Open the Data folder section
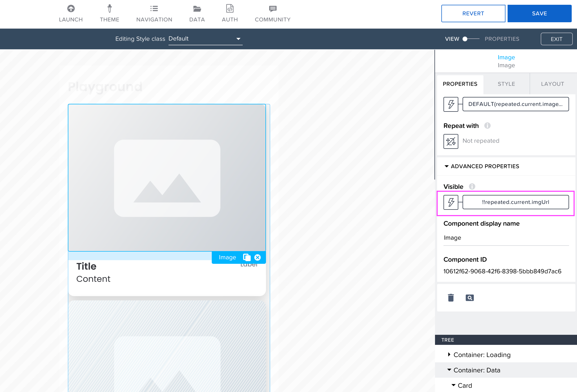577x392 pixels. coord(197,14)
